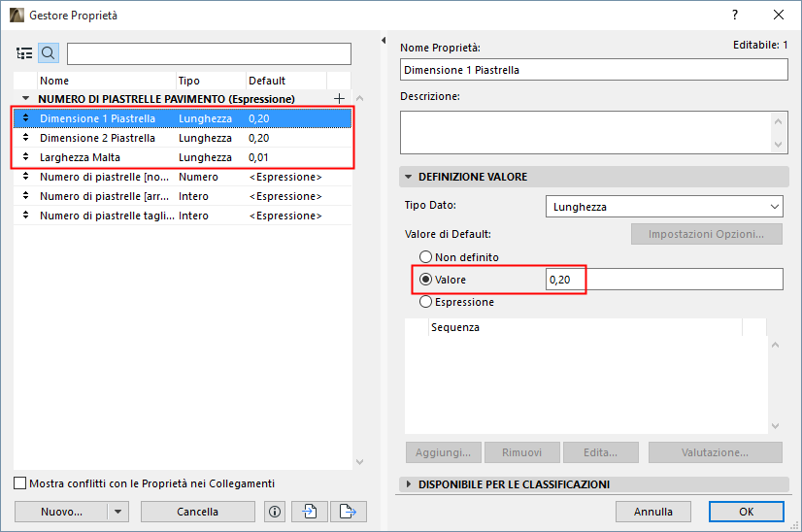Click the Nuovo... button

click(x=61, y=512)
